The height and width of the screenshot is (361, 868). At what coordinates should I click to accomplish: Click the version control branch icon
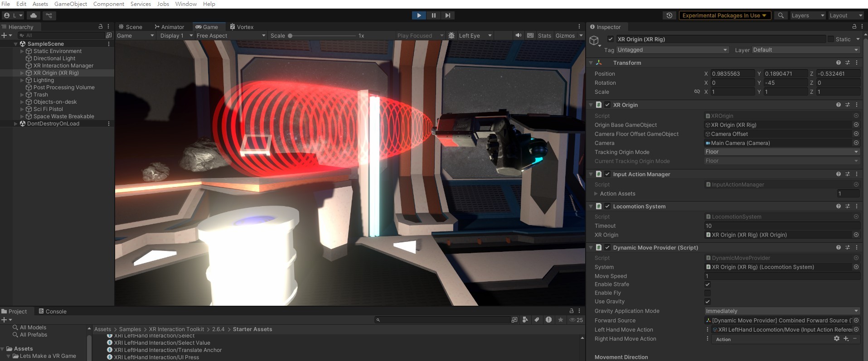[x=49, y=15]
